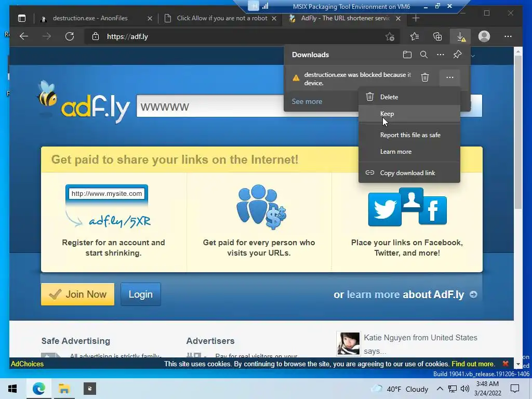Select Learn more in context menu
The height and width of the screenshot is (399, 532).
pos(409,152)
